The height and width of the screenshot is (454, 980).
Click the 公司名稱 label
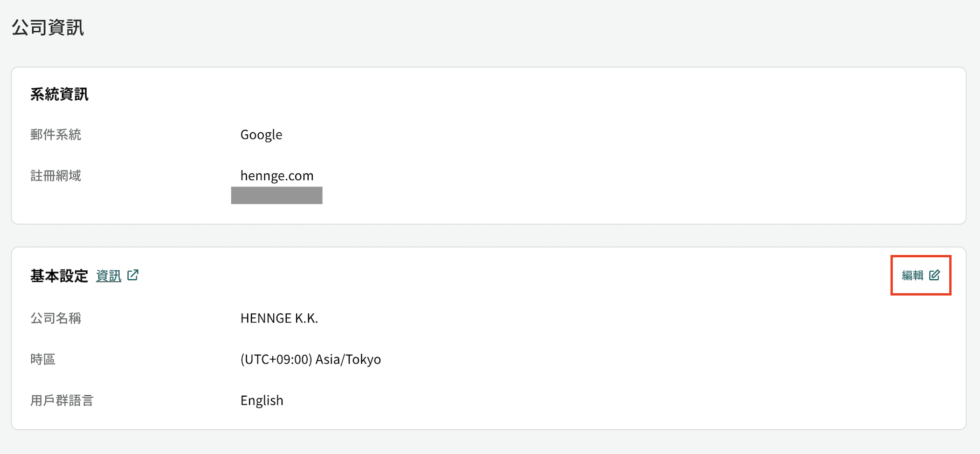coord(56,318)
